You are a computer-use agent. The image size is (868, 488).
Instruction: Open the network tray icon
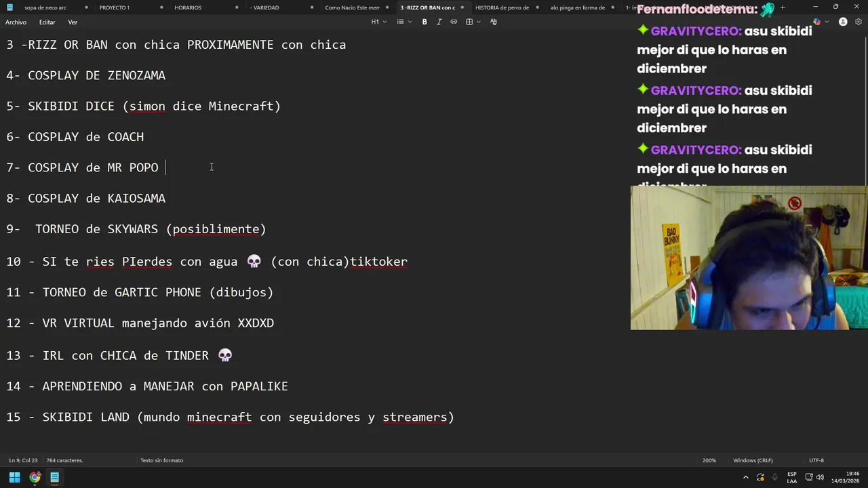(809, 477)
